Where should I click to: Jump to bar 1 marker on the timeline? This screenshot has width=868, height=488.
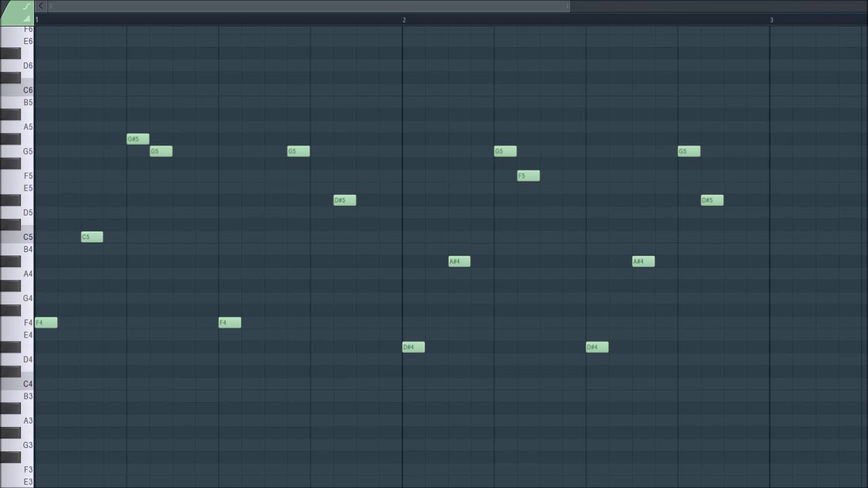[37, 20]
